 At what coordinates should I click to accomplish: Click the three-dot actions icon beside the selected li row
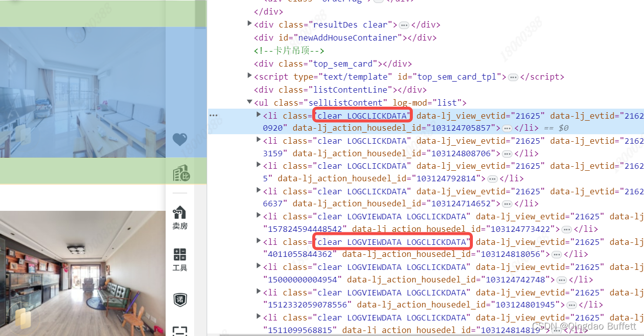(214, 115)
